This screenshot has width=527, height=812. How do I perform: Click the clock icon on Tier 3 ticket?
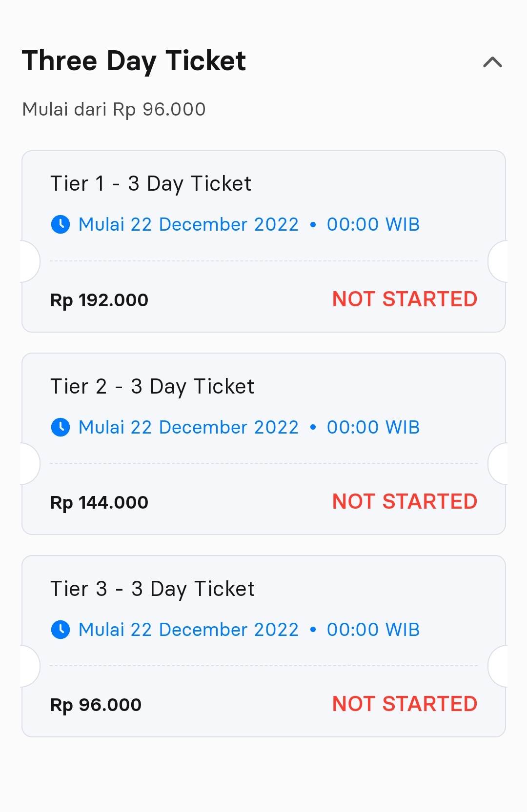click(x=61, y=630)
